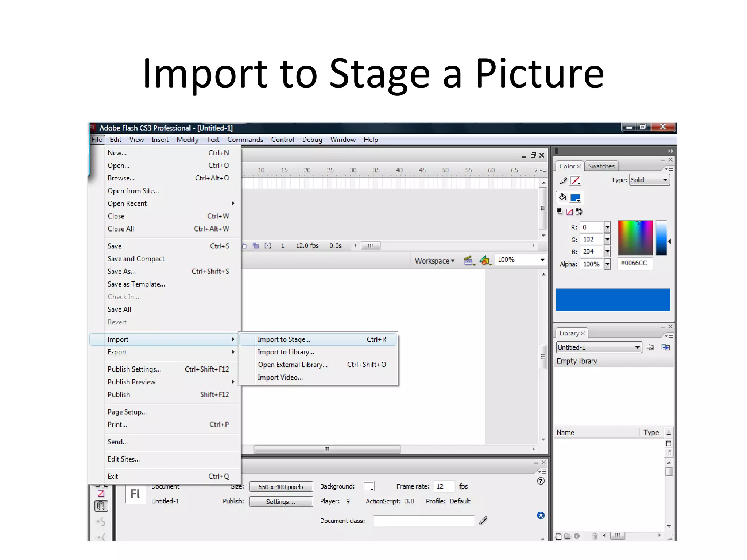
Task: Click the New Symbol icon in Library
Action: click(558, 536)
